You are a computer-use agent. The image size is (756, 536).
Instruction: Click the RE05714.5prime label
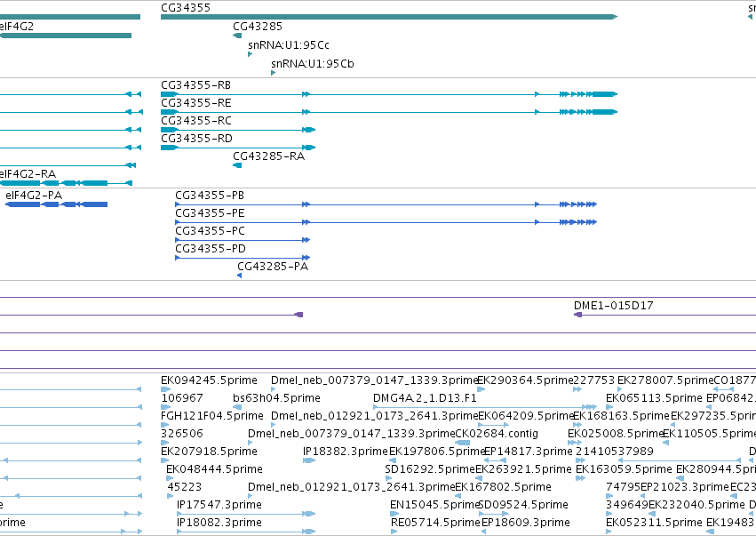tap(435, 523)
